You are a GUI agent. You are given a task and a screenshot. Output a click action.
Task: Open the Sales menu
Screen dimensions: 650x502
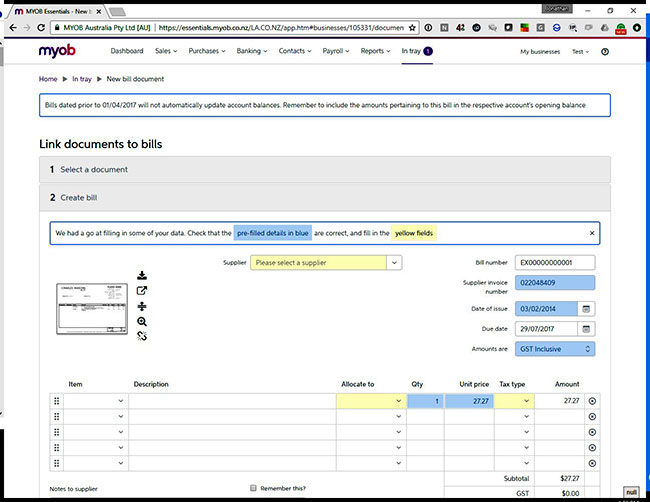pos(166,51)
